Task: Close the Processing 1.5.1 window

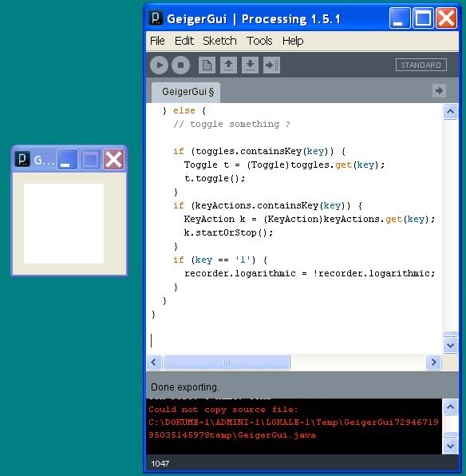Action: click(447, 18)
